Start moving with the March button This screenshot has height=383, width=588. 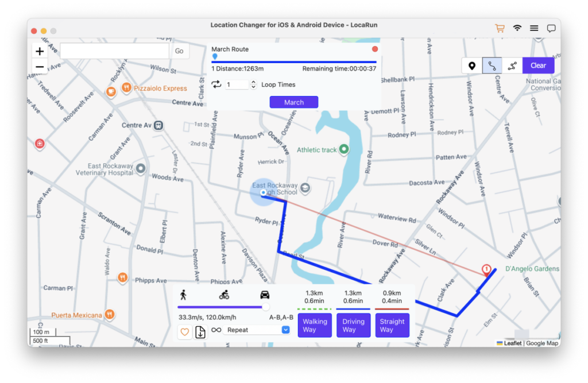click(x=293, y=102)
